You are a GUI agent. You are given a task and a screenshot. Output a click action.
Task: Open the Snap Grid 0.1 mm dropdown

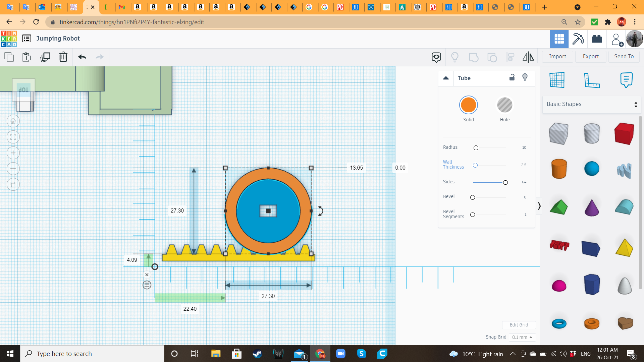tap(522, 337)
